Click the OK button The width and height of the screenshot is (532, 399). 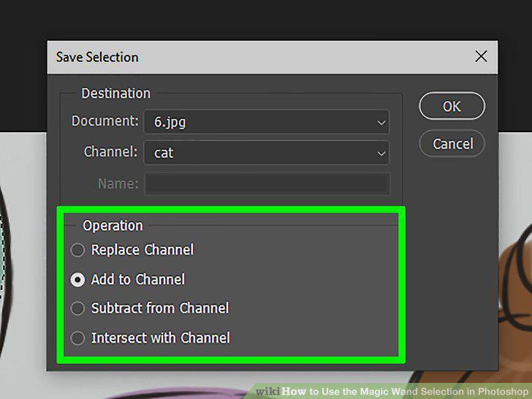click(x=452, y=106)
